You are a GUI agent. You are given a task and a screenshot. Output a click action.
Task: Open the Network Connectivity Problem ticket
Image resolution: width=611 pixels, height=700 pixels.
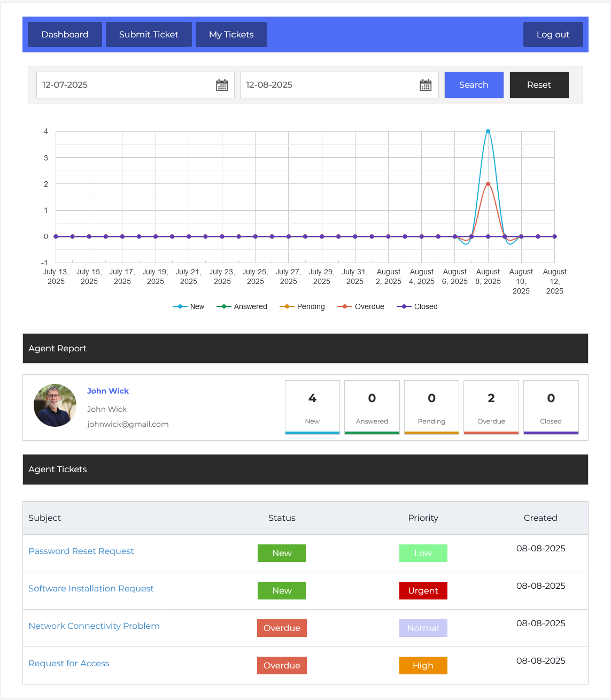pyautogui.click(x=94, y=626)
